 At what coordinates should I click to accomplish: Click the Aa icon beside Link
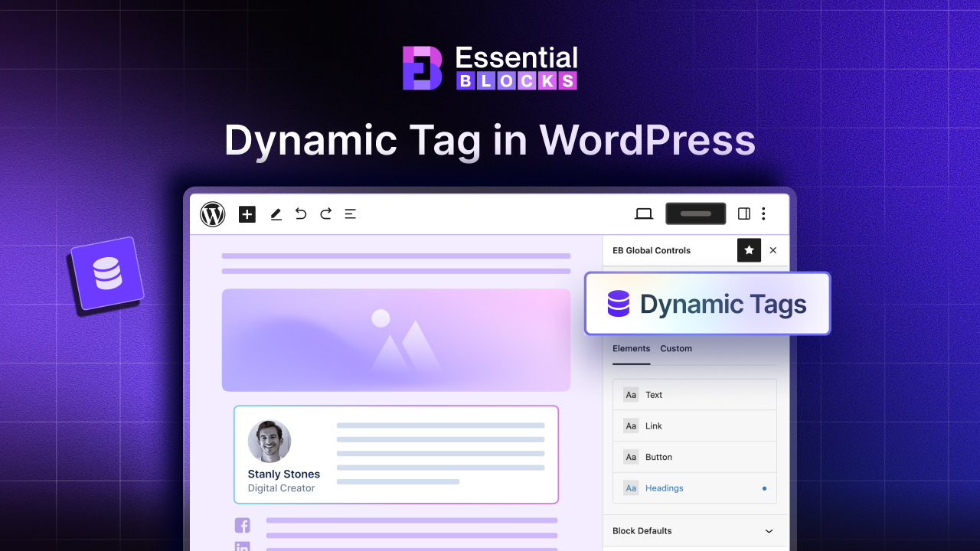click(631, 425)
